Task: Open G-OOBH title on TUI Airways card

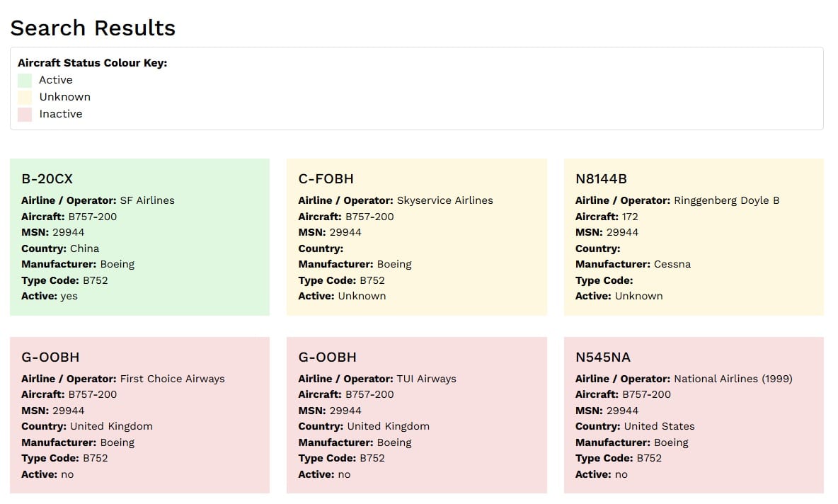Action: [x=327, y=357]
